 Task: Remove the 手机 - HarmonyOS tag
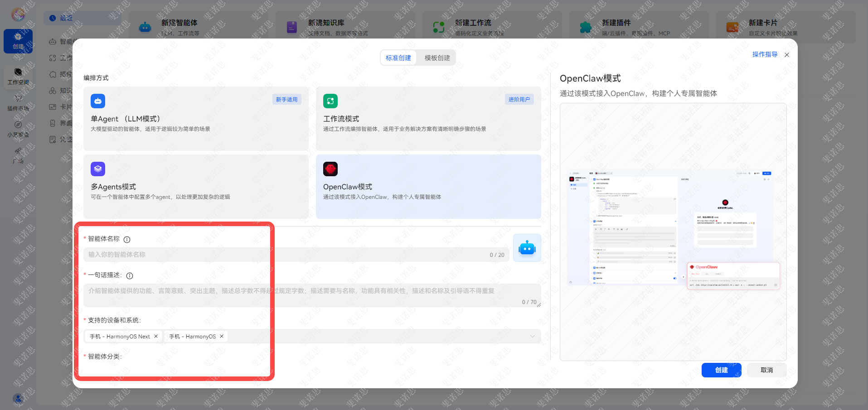[x=222, y=336]
